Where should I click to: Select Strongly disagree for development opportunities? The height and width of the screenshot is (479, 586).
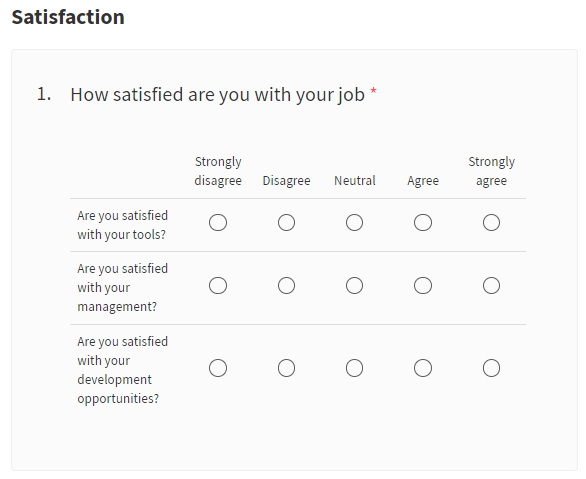[x=218, y=368]
